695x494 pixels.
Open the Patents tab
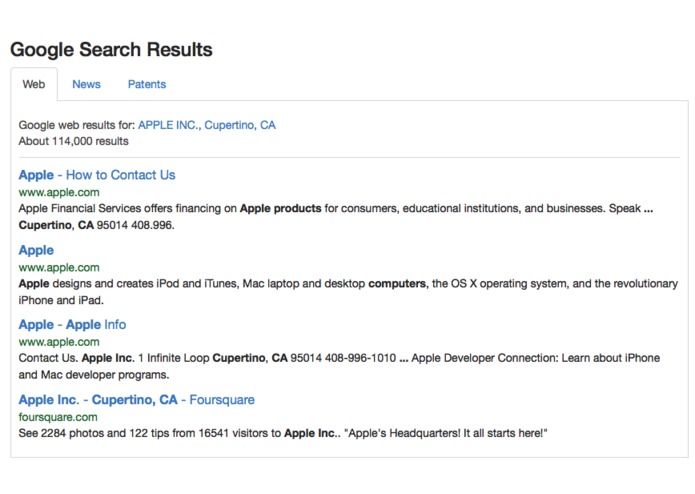coord(147,84)
